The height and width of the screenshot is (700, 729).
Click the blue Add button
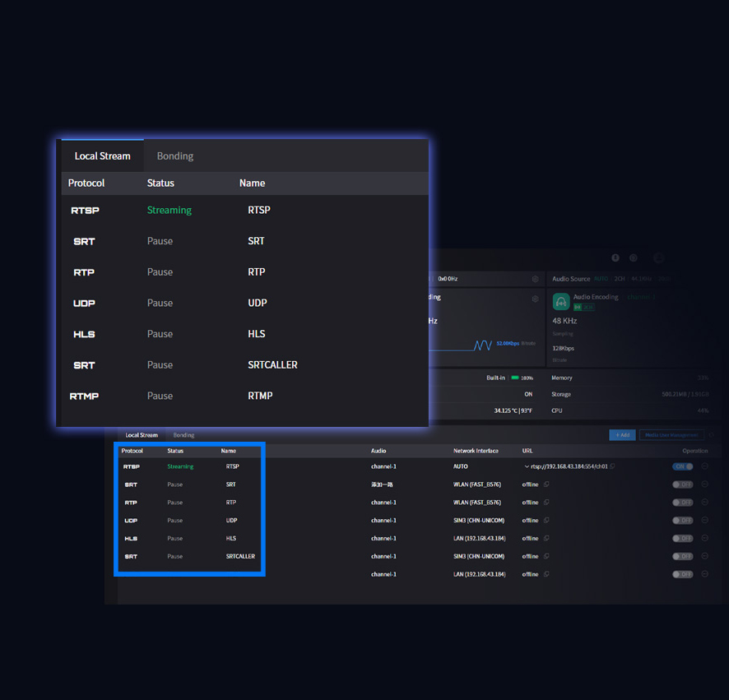coord(622,434)
